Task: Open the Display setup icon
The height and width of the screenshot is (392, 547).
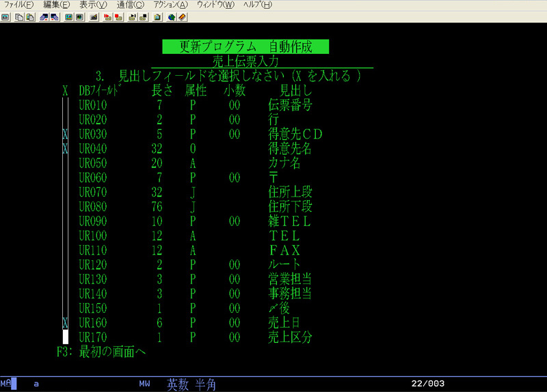Action: [68, 17]
